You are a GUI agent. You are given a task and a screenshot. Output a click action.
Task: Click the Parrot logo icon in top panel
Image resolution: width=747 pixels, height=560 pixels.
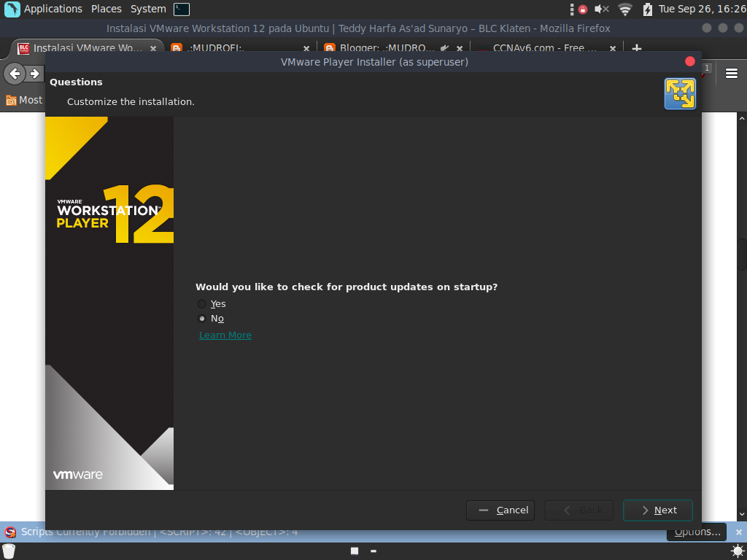(x=12, y=9)
